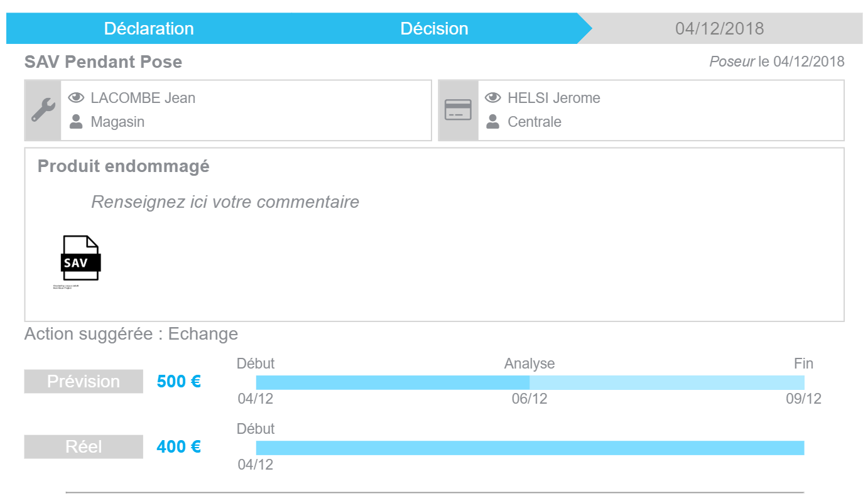The height and width of the screenshot is (501, 868).
Task: Click the person icon next to Centrale
Action: 493,122
